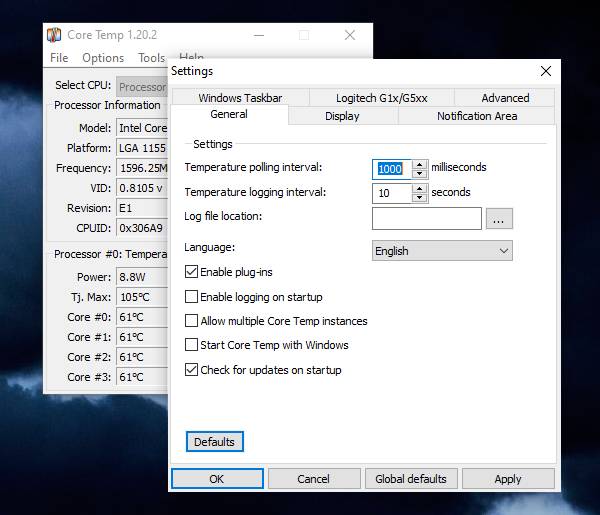This screenshot has height=515, width=600.
Task: Switch to the Windows Taskbar tab
Action: [240, 98]
